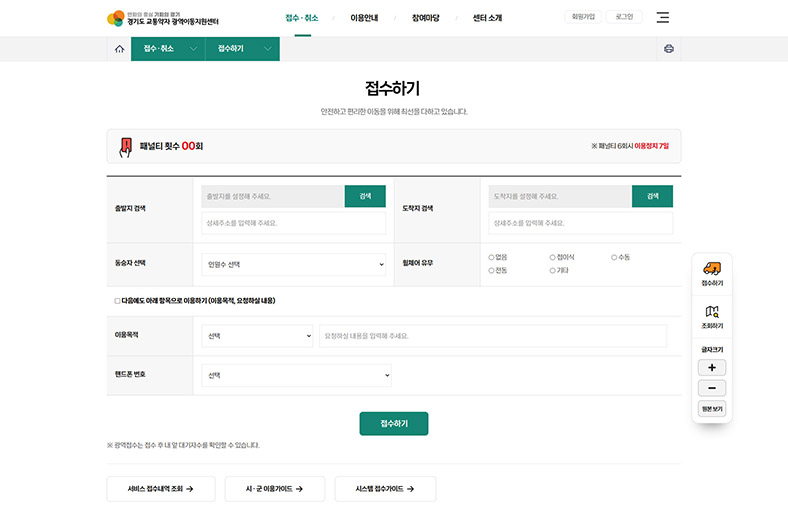
Task: Click the orange van 접수하기 icon
Action: pos(711,269)
